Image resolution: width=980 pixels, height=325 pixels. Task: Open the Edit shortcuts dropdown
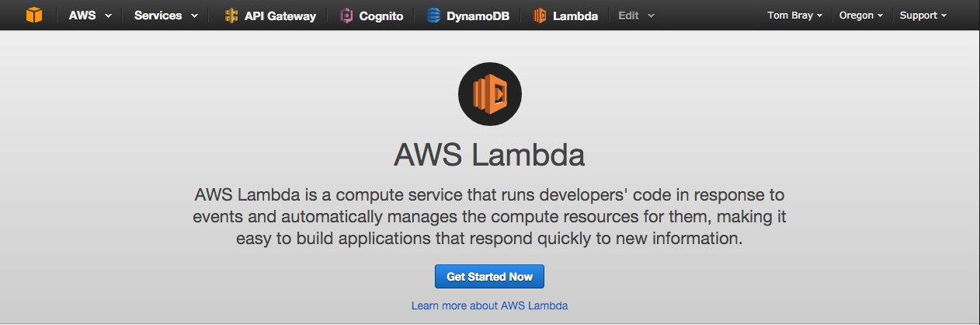[636, 16]
